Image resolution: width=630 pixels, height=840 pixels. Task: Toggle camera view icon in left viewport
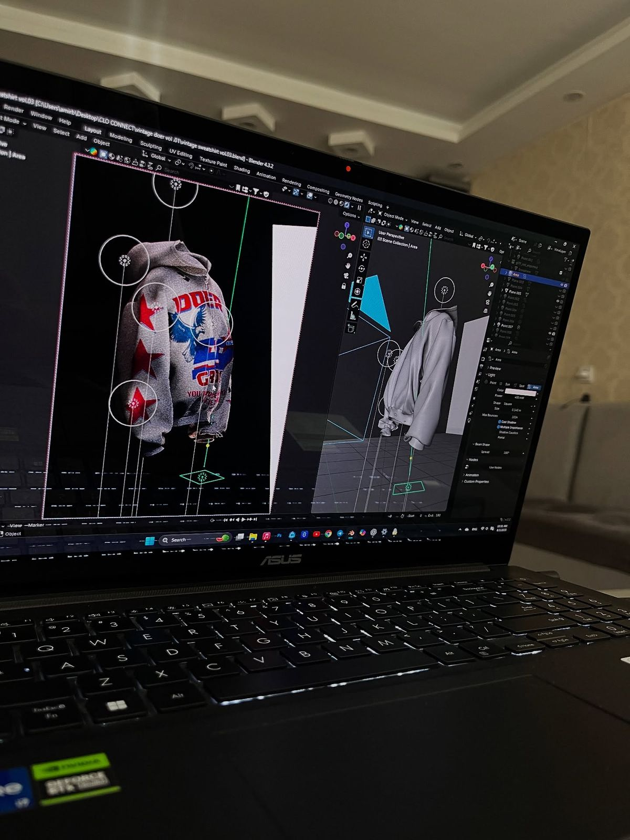pyautogui.click(x=346, y=276)
